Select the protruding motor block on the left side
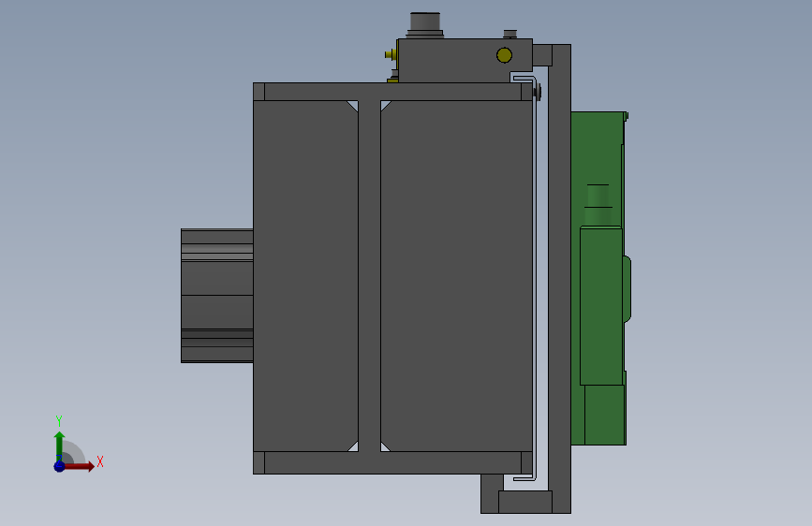This screenshot has height=526, width=812. point(217,296)
